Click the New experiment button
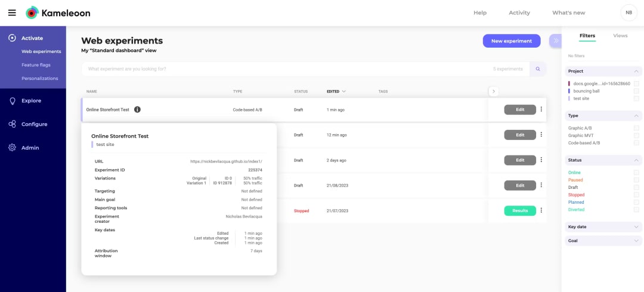 512,41
